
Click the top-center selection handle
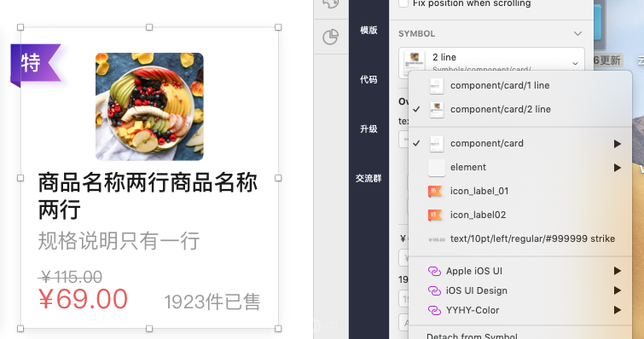pos(149,27)
